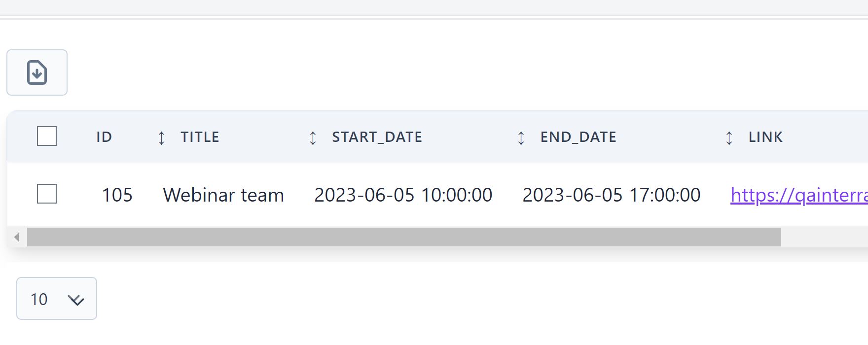Sort by the START_DATE column arrow icon
Viewport: 868px width, 345px height.
click(x=313, y=138)
